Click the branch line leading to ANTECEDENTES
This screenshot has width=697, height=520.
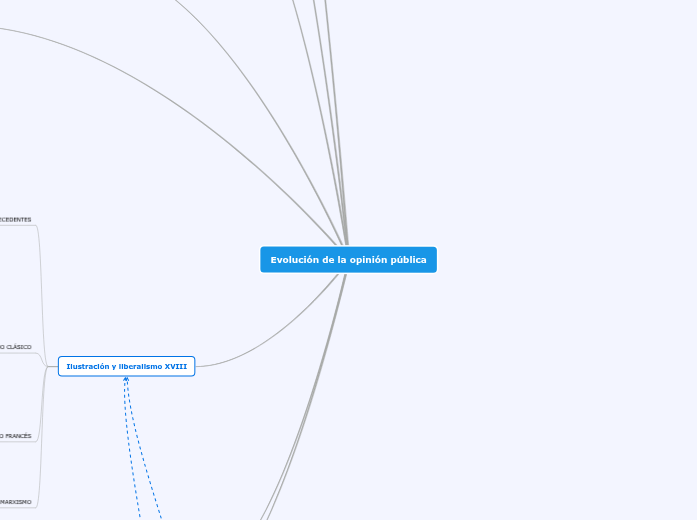pyautogui.click(x=40, y=240)
